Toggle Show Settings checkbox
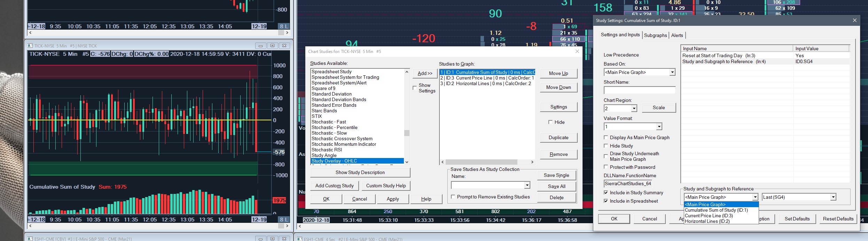The width and height of the screenshot is (868, 241). (415, 88)
